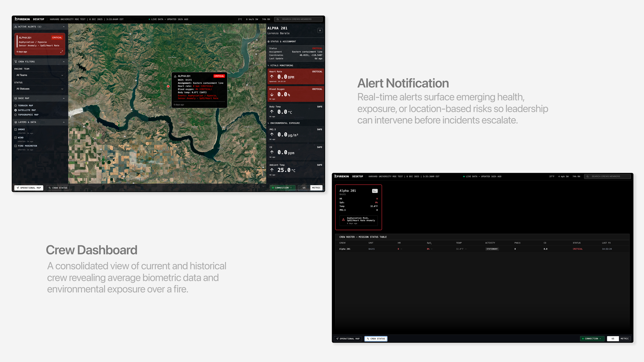The width and height of the screenshot is (644, 362).
Task: Switch units to US on map view
Action: pyautogui.click(x=304, y=188)
